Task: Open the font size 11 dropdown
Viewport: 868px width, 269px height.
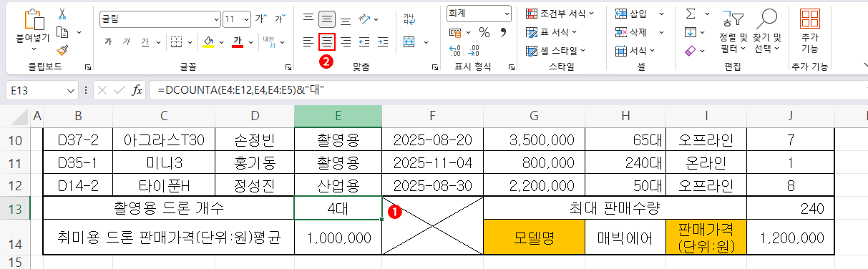Action: 247,19
